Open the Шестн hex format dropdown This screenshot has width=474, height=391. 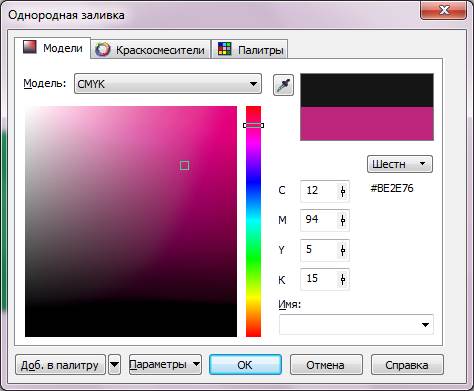click(400, 164)
